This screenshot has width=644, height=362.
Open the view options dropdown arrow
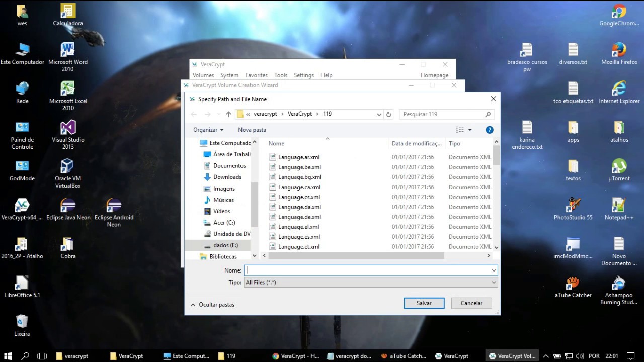(470, 130)
